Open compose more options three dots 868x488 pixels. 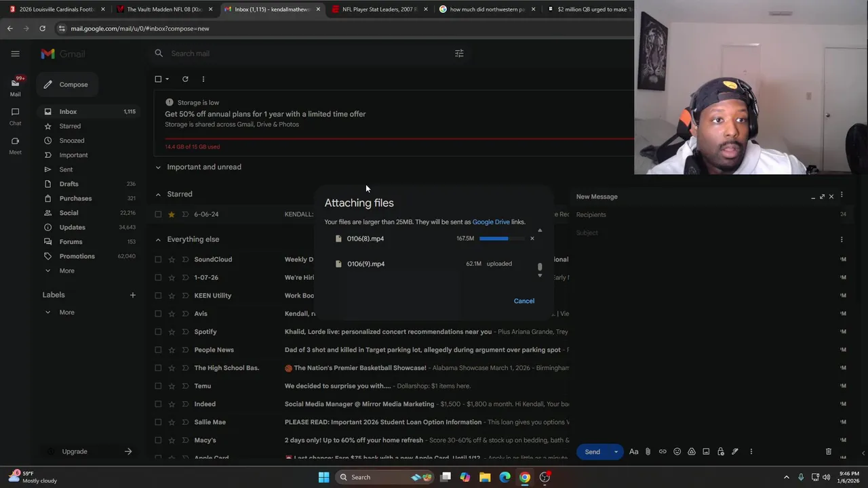click(751, 452)
